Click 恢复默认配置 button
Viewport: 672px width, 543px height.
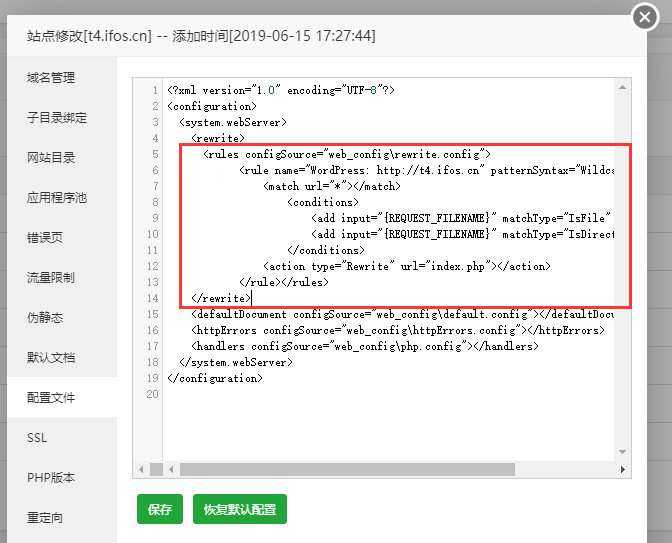click(x=240, y=509)
